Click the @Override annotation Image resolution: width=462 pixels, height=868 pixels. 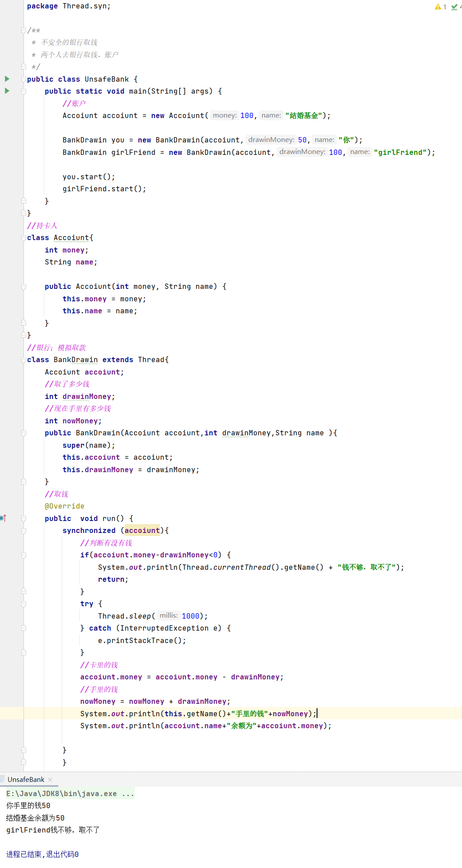pyautogui.click(x=64, y=506)
